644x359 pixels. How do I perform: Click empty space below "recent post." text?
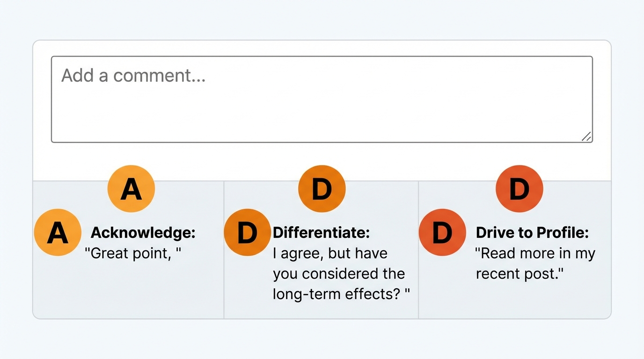tap(515, 299)
